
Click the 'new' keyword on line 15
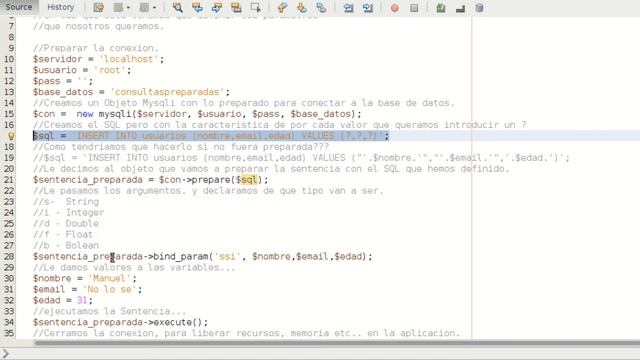[85, 114]
